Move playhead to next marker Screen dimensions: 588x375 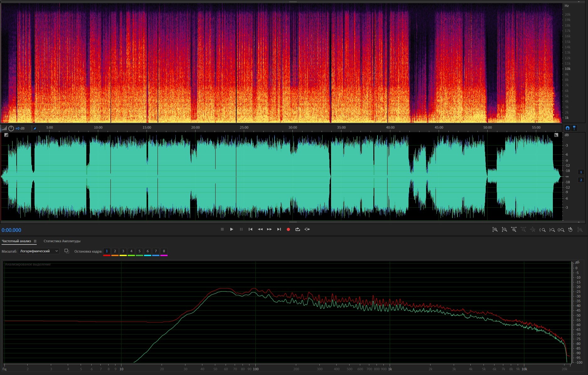(279, 229)
